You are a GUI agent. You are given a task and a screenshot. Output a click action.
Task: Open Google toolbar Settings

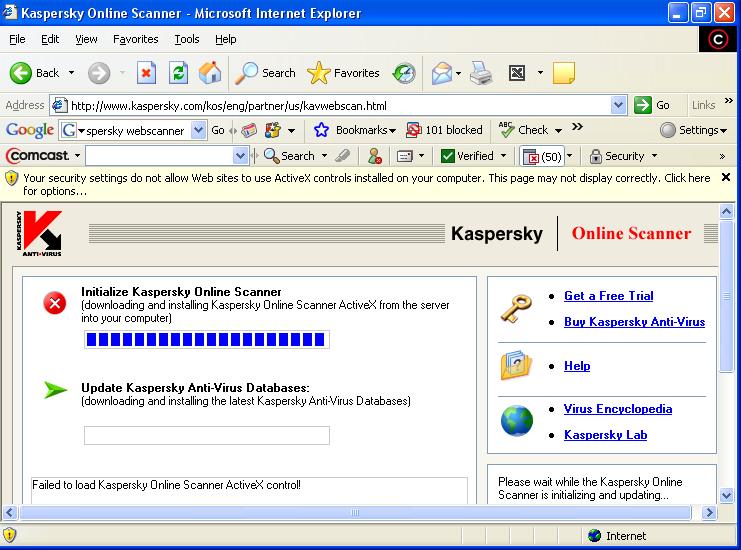coord(693,130)
